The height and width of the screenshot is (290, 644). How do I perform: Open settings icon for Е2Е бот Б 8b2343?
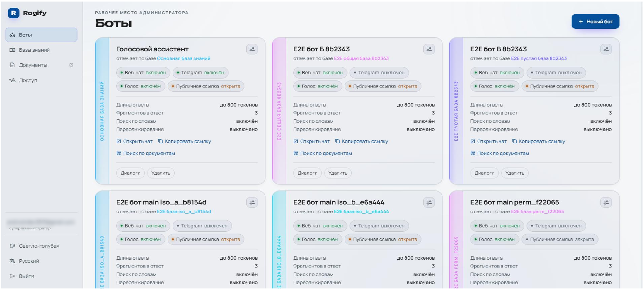(429, 49)
